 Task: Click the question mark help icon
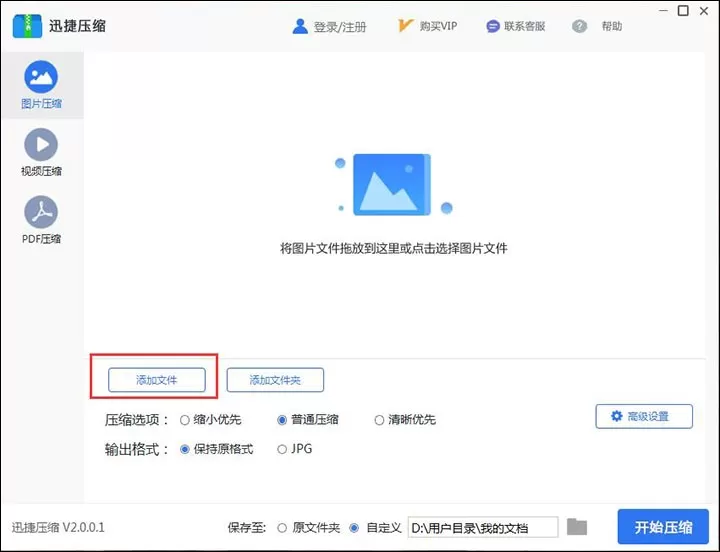tap(579, 26)
